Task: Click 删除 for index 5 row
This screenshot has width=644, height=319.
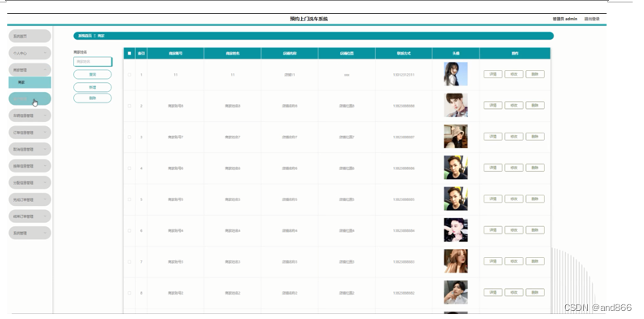Action: pos(535,199)
